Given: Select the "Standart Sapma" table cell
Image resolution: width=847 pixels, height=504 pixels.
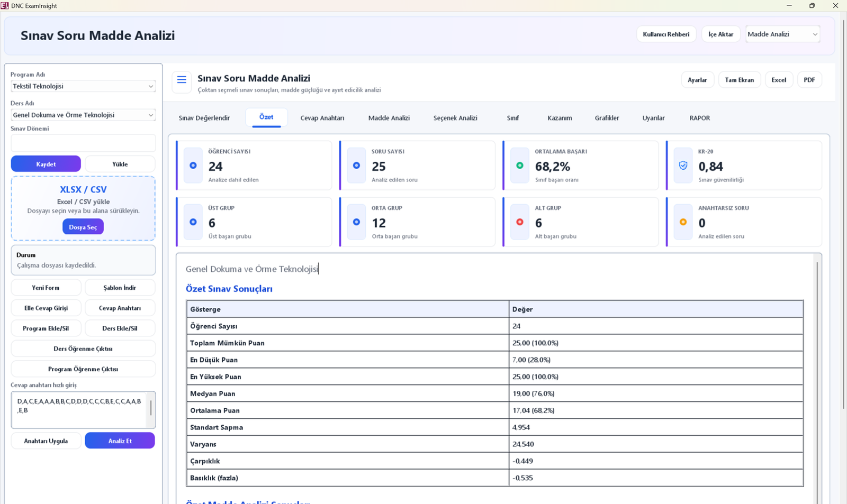Looking at the screenshot, I should [x=348, y=427].
